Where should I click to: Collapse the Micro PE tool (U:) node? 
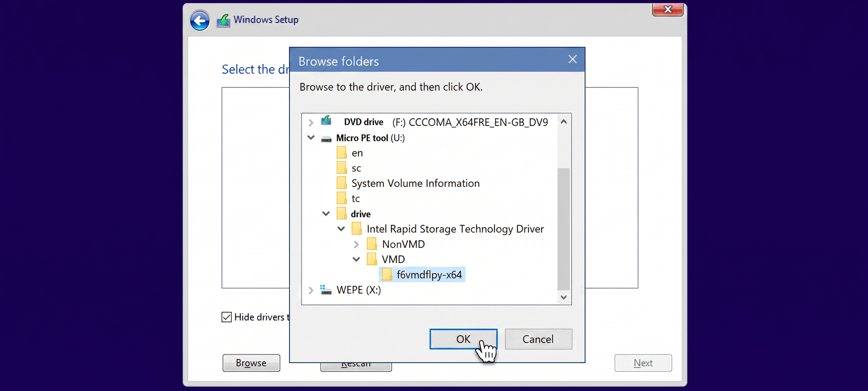311,137
